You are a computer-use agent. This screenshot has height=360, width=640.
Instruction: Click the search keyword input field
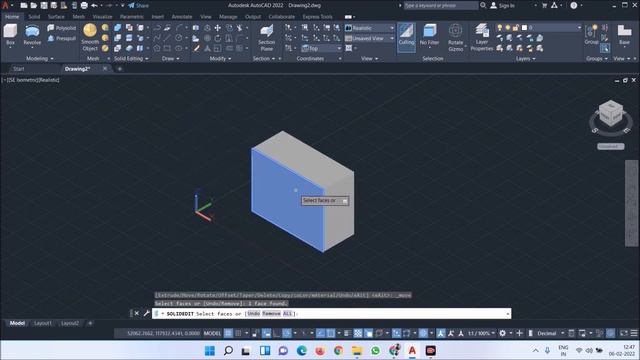coord(441,5)
